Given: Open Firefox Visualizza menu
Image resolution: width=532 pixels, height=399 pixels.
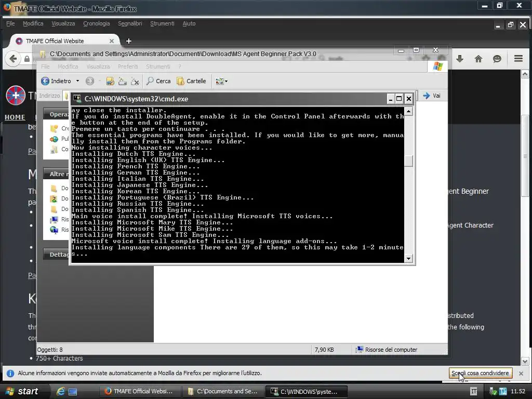Looking at the screenshot, I should (x=63, y=23).
